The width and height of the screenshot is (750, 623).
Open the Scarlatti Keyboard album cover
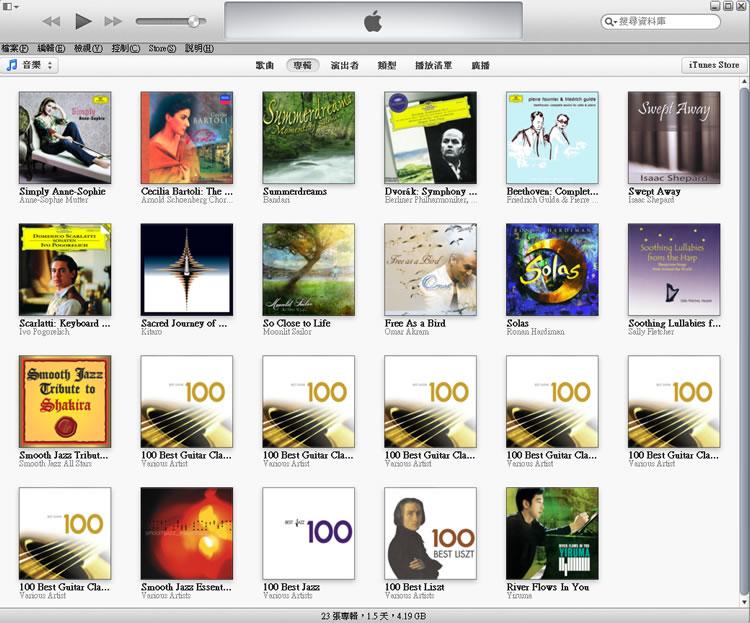point(65,269)
